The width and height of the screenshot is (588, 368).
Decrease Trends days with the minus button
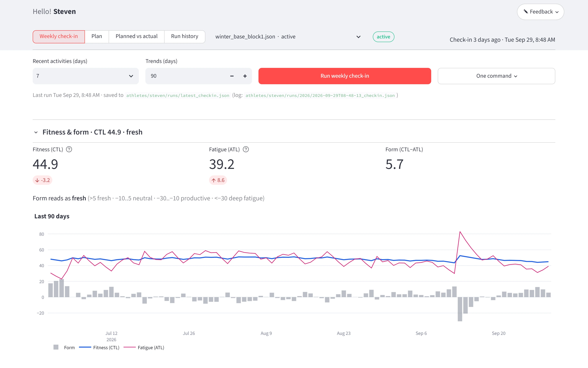[x=232, y=76]
